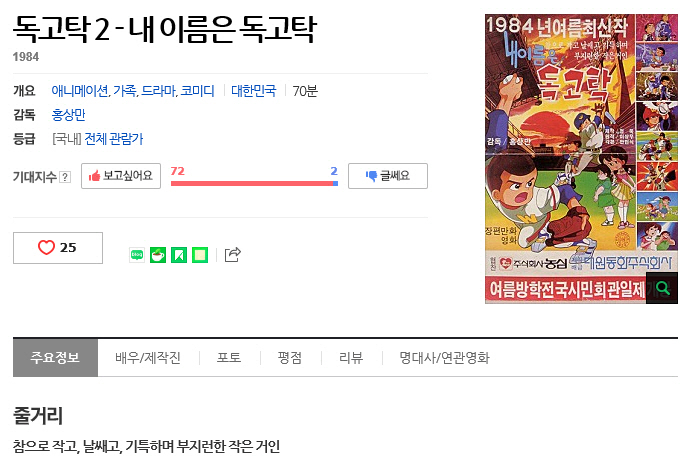Click the green bookmark share icon
Image resolution: width=690 pixels, height=458 pixels.
pos(179,255)
